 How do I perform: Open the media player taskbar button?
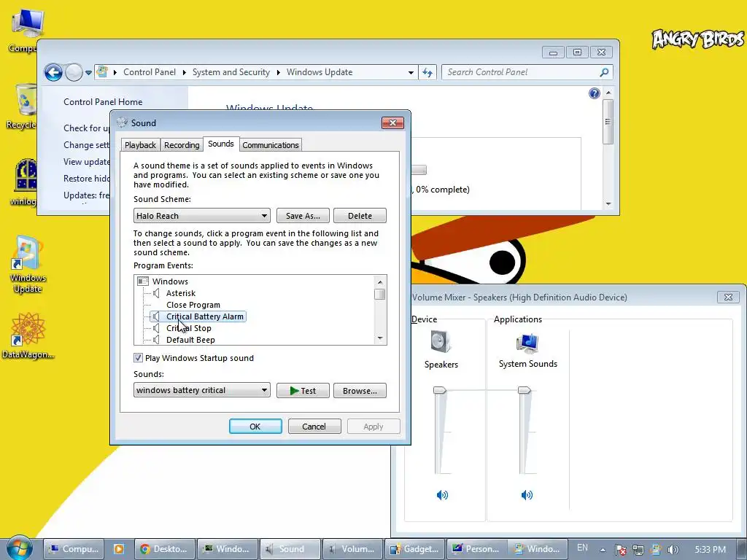tap(118, 549)
